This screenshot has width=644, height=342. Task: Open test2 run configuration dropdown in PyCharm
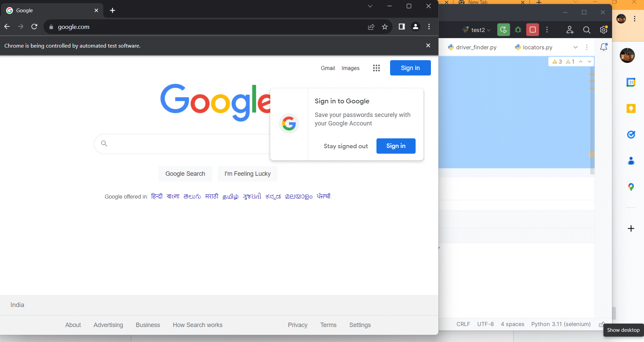point(477,30)
